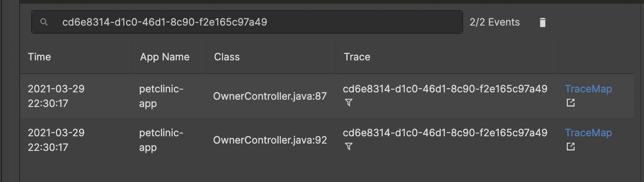Open TraceMap link for OwnerController.java:92

pyautogui.click(x=588, y=133)
